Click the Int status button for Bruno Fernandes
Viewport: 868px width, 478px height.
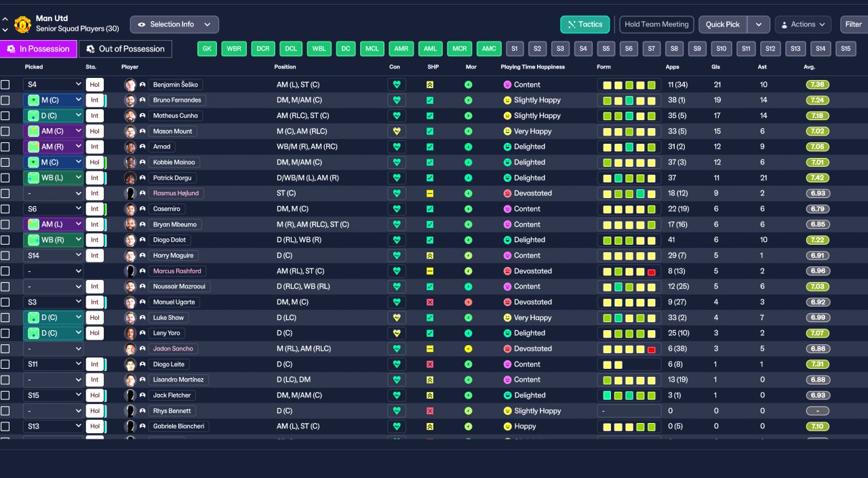tap(95, 100)
